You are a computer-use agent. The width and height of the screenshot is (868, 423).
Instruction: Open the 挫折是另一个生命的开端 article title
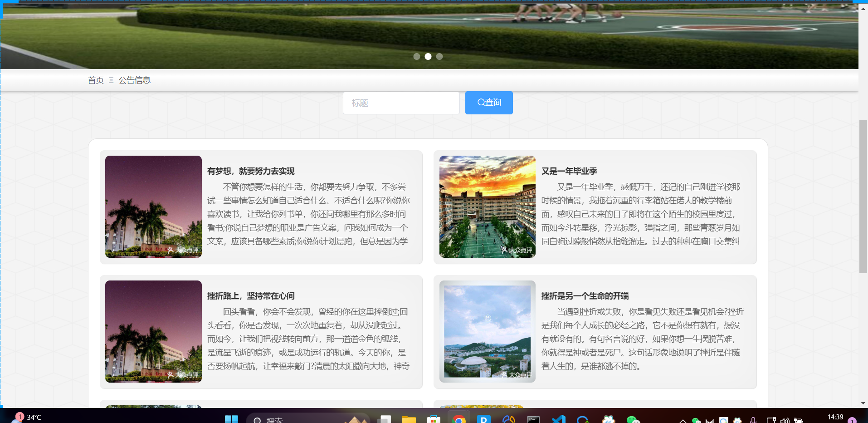pos(585,296)
